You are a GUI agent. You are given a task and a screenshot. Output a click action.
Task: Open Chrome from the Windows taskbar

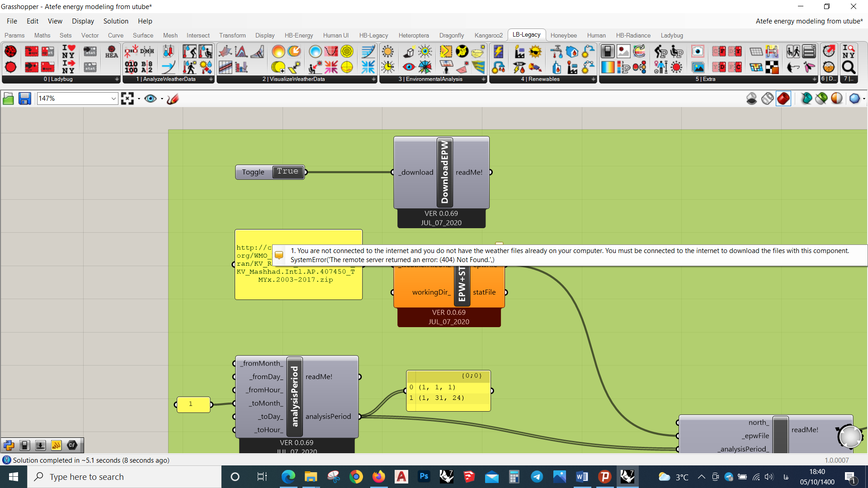pyautogui.click(x=356, y=477)
